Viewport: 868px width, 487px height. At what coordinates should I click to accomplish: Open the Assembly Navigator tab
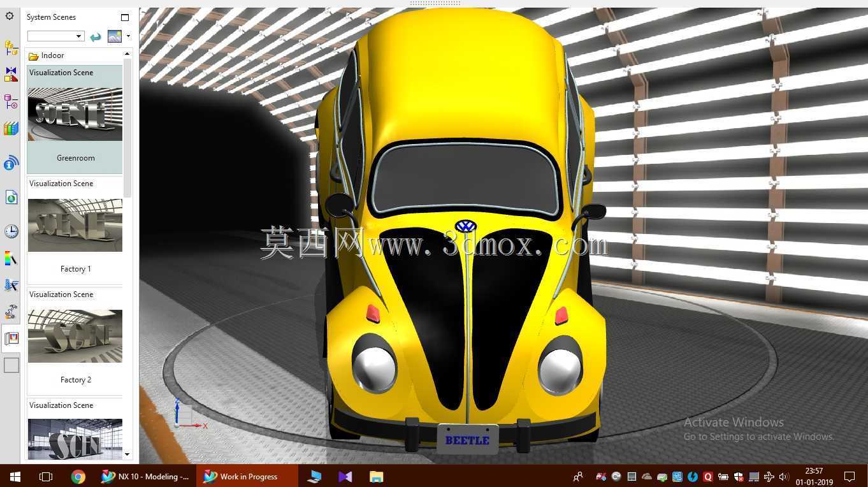click(11, 48)
